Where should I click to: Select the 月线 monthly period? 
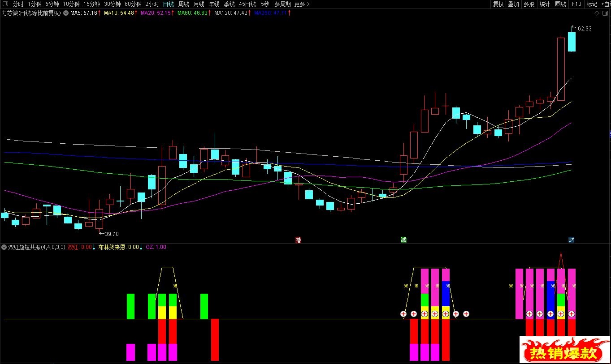(x=199, y=4)
